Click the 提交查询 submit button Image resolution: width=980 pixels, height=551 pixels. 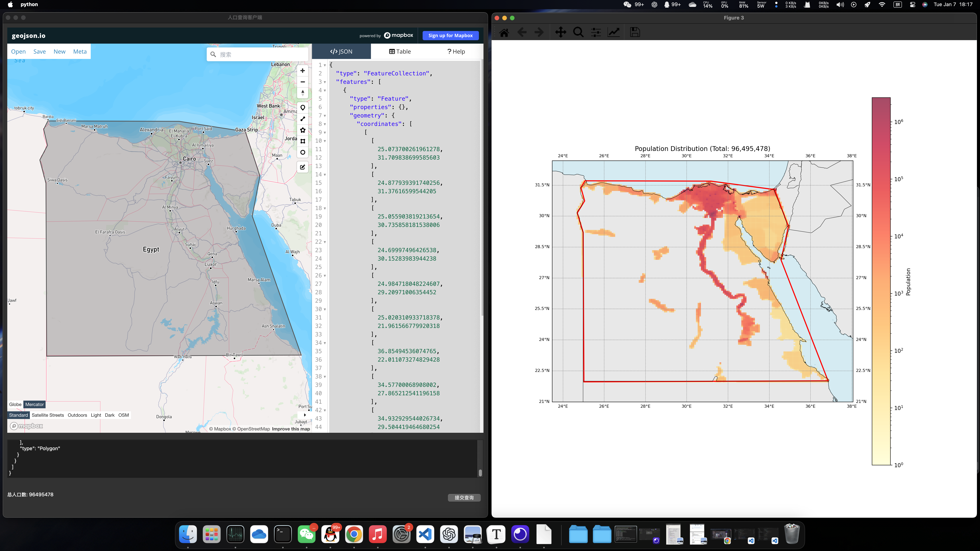pyautogui.click(x=464, y=497)
